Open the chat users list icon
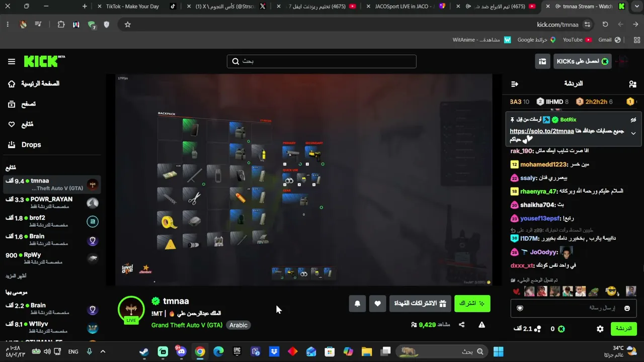The image size is (644, 362). pos(632,84)
